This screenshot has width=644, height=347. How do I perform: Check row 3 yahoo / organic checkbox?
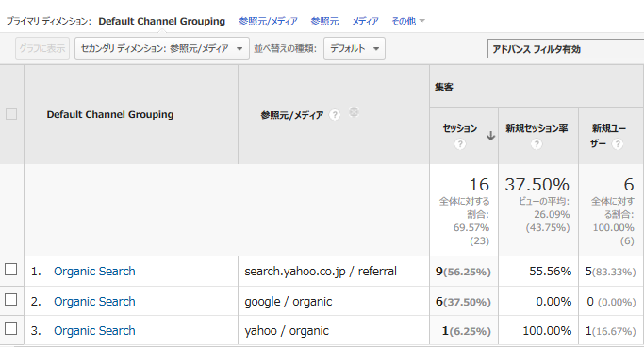[x=10, y=329]
